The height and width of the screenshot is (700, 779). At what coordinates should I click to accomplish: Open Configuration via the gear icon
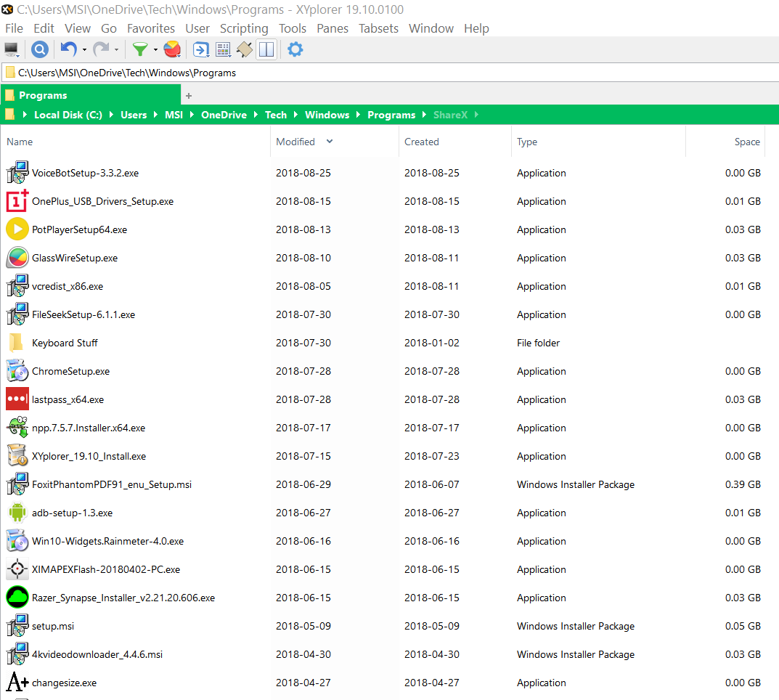295,49
